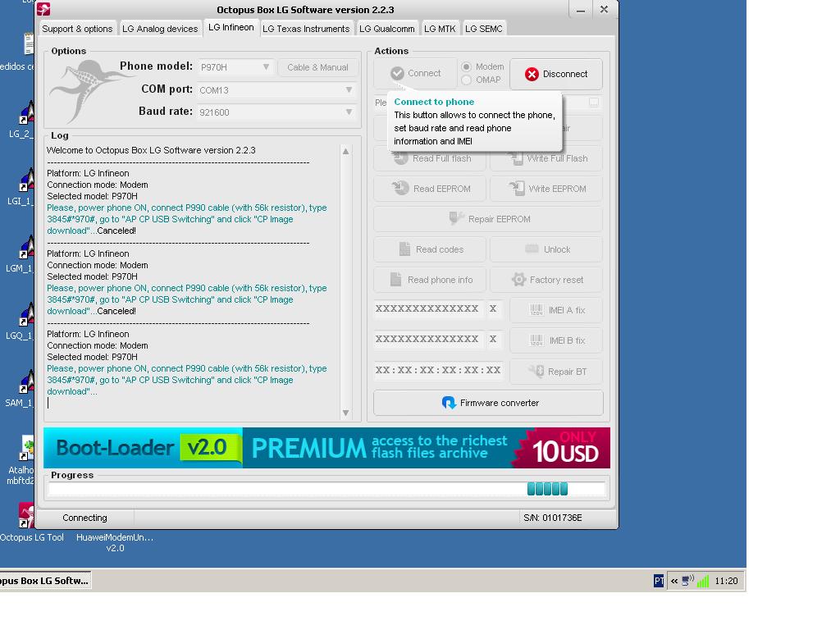Click the IMEI B fix barcode icon
Viewport: 840px width, 630px height.
pyautogui.click(x=536, y=340)
